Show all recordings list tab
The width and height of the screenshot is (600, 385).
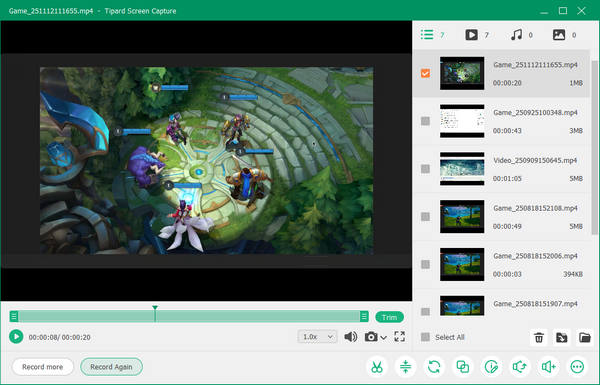click(432, 35)
